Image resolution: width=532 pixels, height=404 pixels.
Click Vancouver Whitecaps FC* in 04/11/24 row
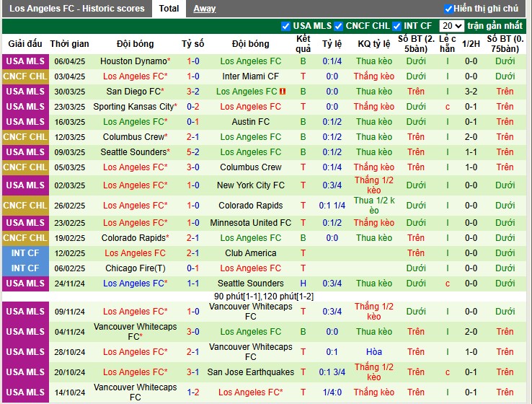[135, 332]
